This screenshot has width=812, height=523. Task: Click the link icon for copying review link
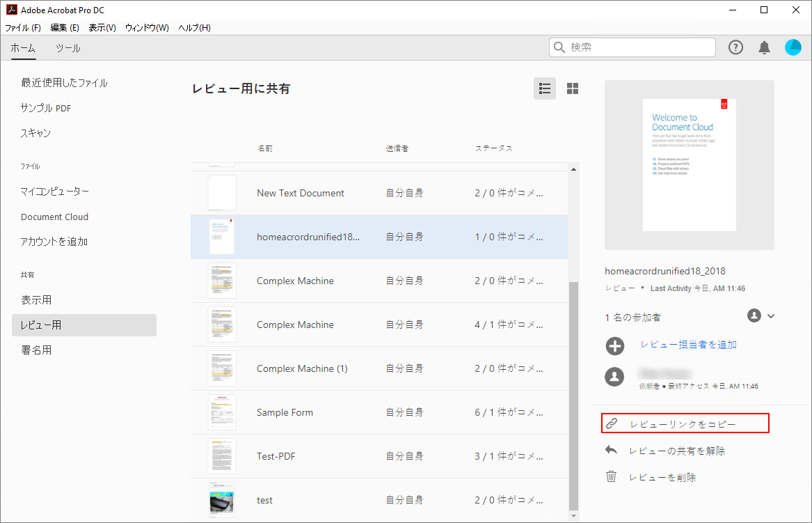pos(612,423)
